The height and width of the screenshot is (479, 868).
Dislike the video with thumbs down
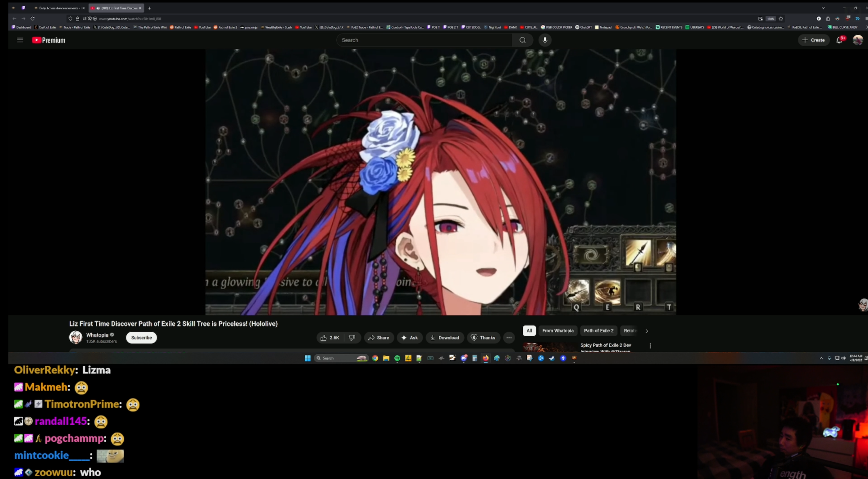(x=352, y=338)
